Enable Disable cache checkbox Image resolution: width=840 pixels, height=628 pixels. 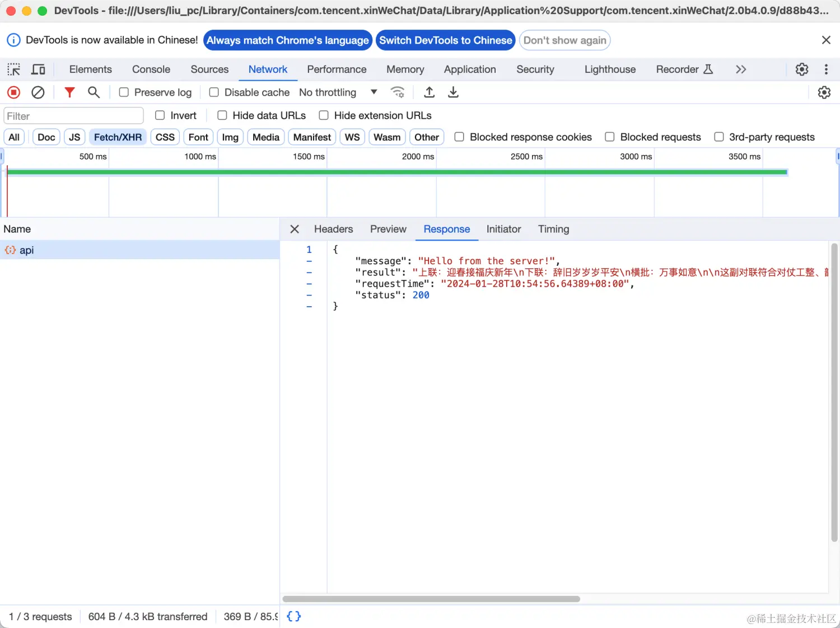(214, 92)
